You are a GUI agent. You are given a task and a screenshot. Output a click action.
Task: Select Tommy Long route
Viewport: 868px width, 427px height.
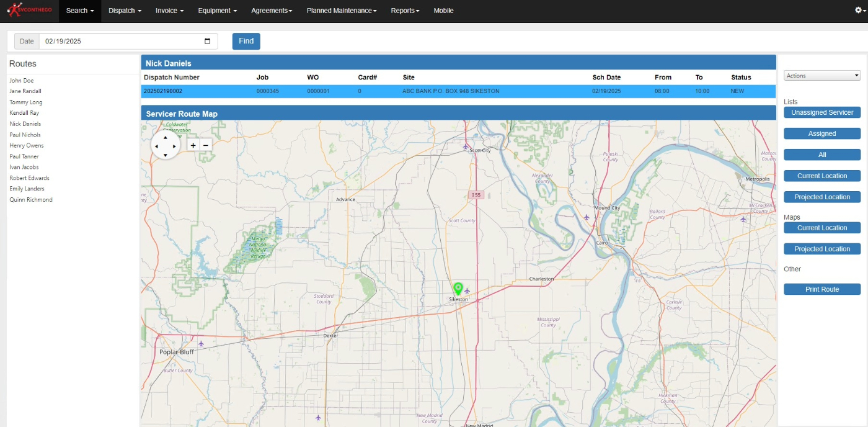coord(26,102)
